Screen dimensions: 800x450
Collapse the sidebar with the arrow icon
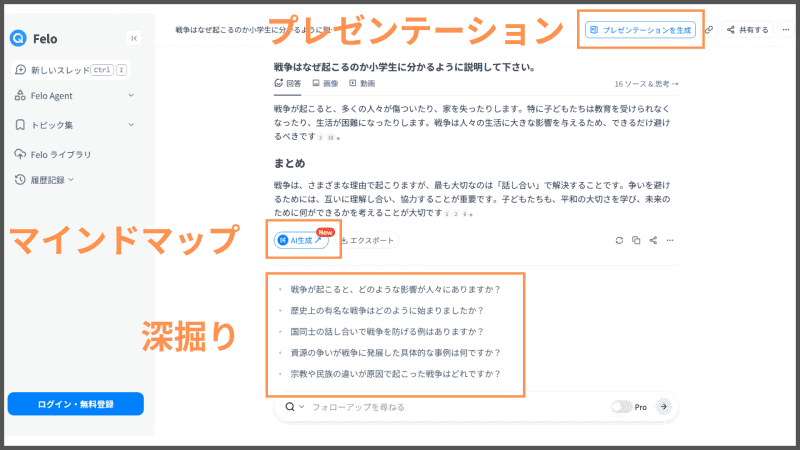[x=134, y=38]
